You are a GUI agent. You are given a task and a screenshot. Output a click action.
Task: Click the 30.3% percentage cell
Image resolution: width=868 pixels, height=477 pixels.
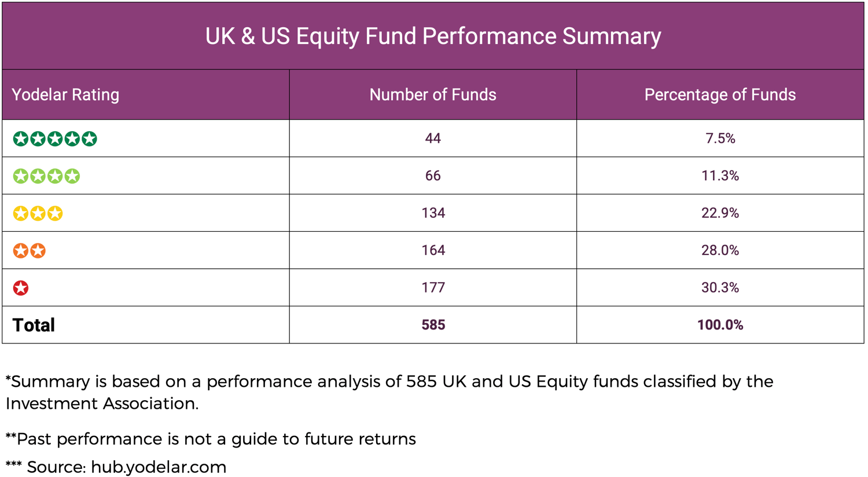[720, 287]
